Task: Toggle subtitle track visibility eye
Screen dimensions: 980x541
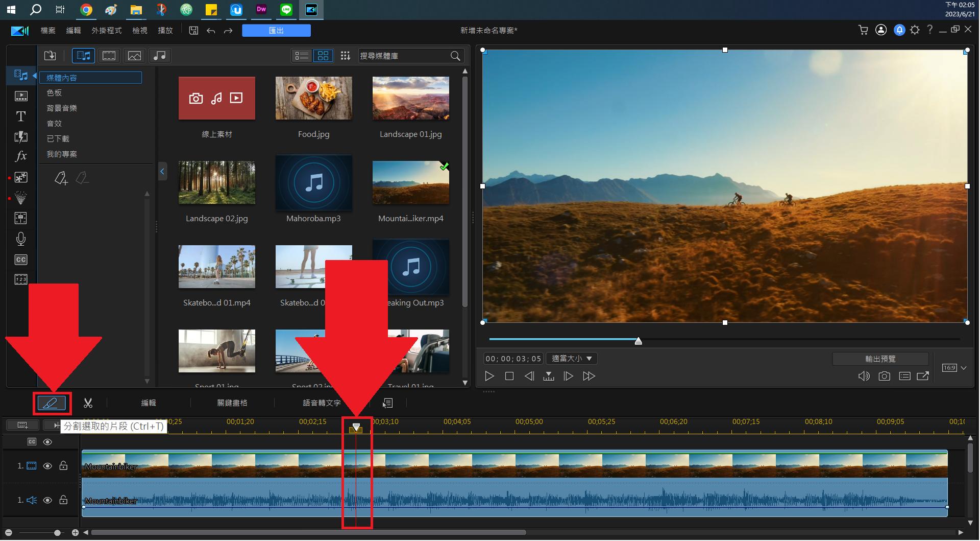Action: coord(47,442)
